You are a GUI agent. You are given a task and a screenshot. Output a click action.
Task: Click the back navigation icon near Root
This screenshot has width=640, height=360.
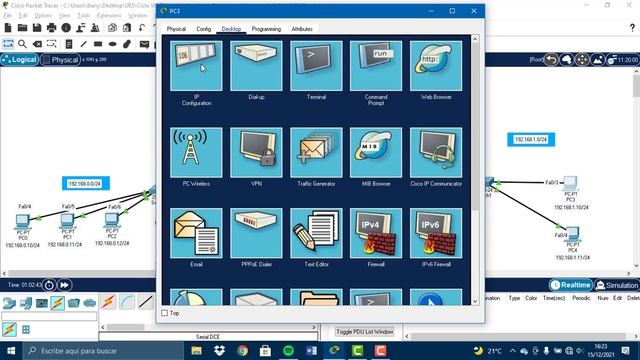tap(551, 60)
